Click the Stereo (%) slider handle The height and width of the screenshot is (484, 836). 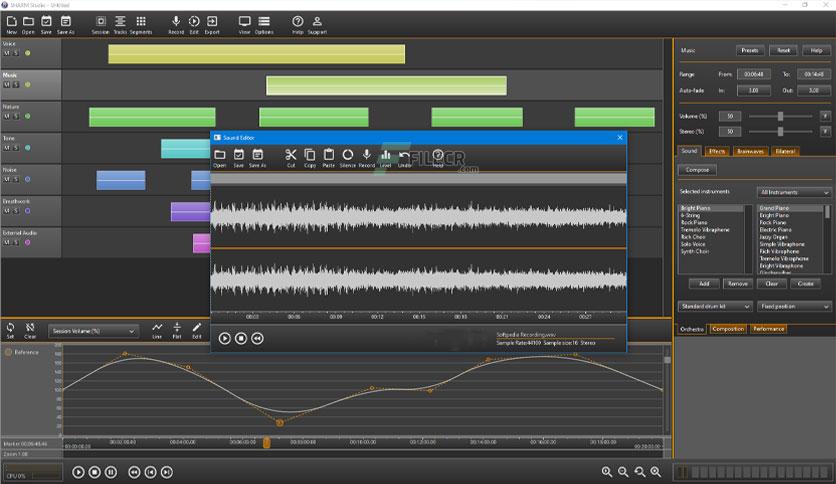(x=781, y=131)
